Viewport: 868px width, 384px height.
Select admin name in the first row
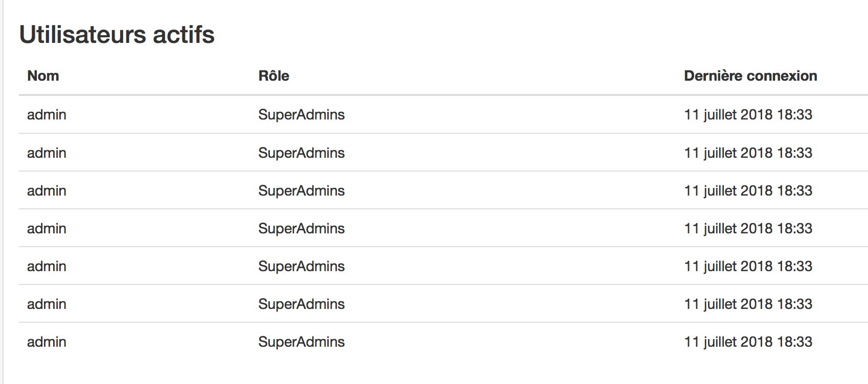[47, 115]
